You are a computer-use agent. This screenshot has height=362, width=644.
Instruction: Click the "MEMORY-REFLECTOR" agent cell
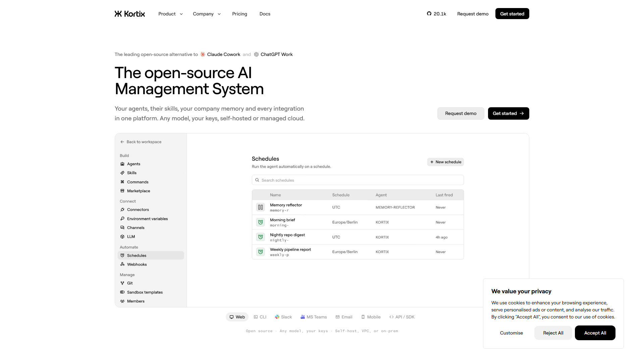click(395, 207)
